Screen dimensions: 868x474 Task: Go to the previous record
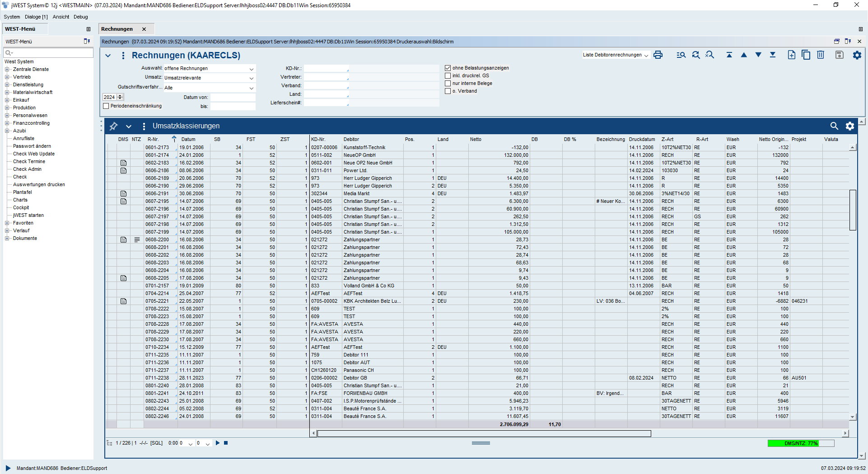(744, 55)
